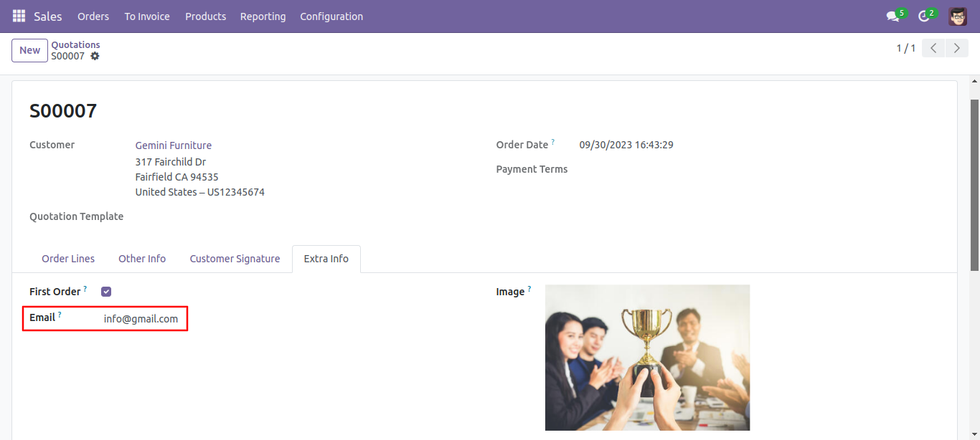Click the S00007 breadcrumb text

68,56
